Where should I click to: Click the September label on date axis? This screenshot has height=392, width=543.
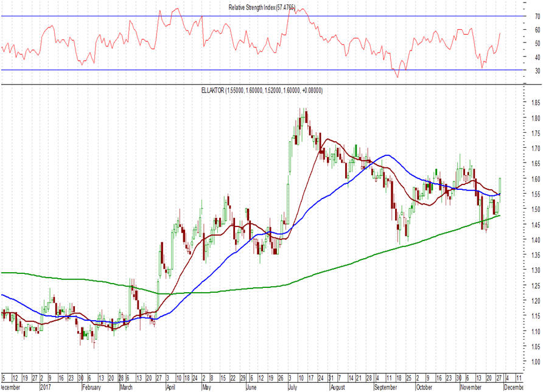click(x=385, y=387)
